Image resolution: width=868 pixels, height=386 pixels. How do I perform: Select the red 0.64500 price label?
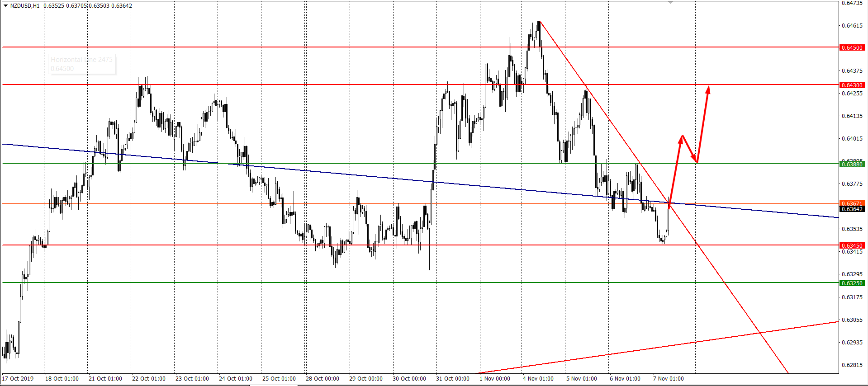[852, 47]
